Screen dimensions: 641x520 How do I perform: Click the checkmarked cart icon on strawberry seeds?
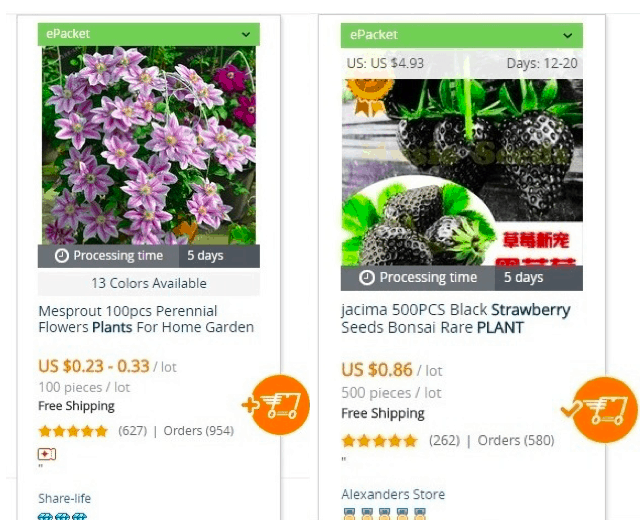tap(601, 410)
